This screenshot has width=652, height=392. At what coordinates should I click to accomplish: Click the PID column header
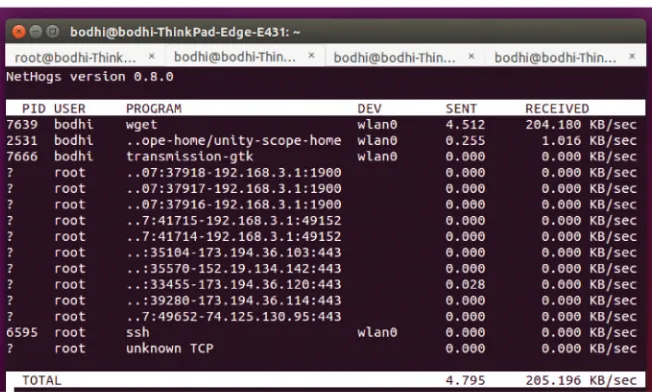coord(34,108)
